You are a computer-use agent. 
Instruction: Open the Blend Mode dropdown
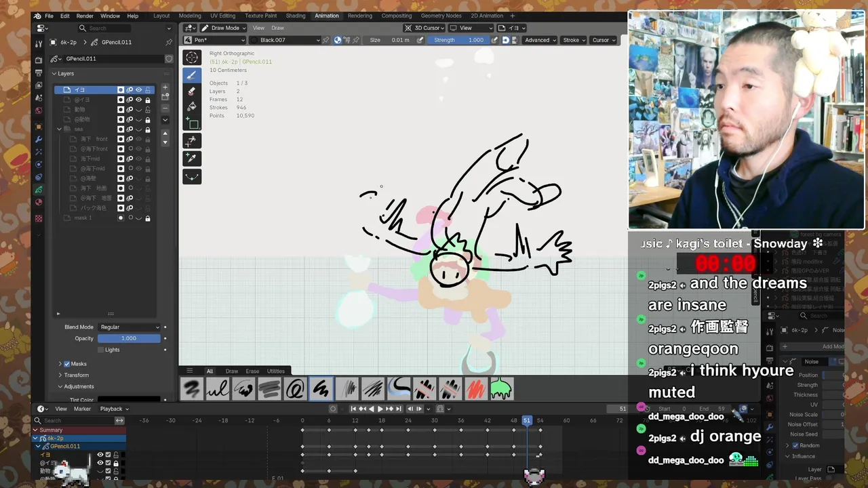coord(129,327)
